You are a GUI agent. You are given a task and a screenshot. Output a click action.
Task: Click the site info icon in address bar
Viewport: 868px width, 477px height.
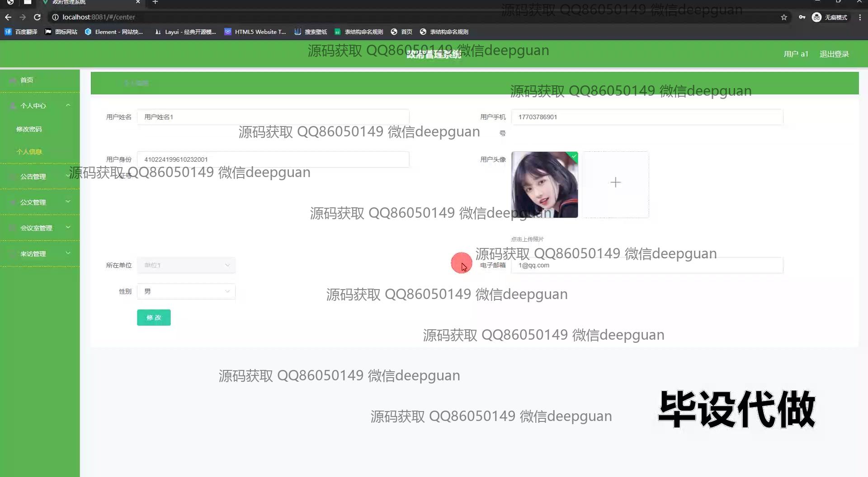point(55,17)
